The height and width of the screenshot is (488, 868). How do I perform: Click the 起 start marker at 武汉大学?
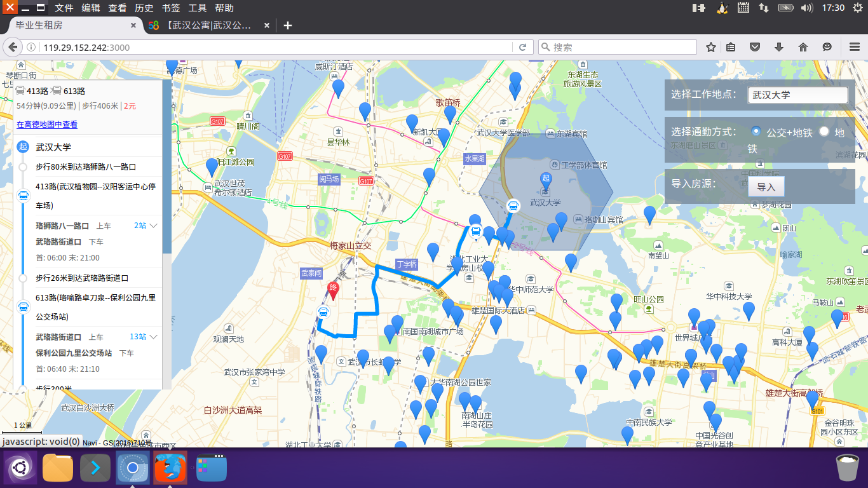coord(545,180)
